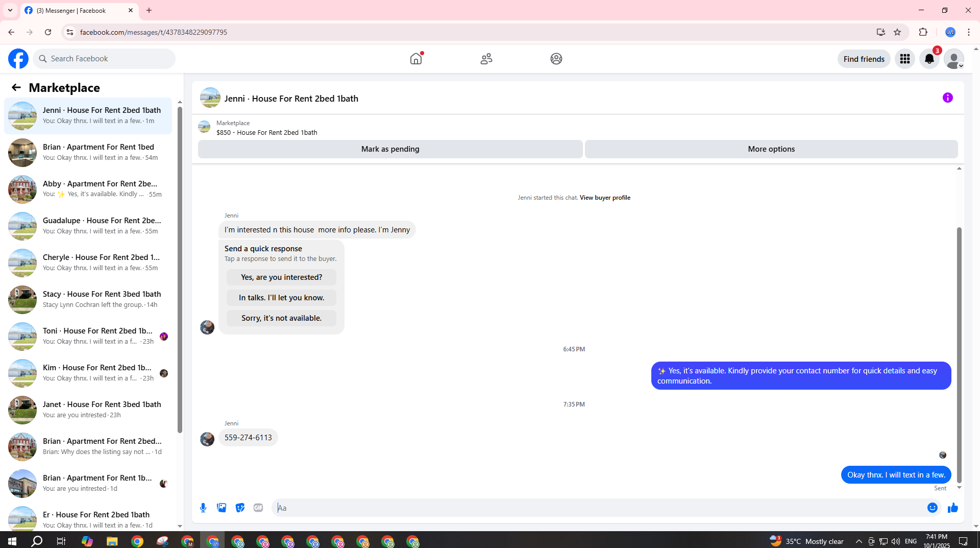Send quick response 'Sorry, it's not available.'

282,318
